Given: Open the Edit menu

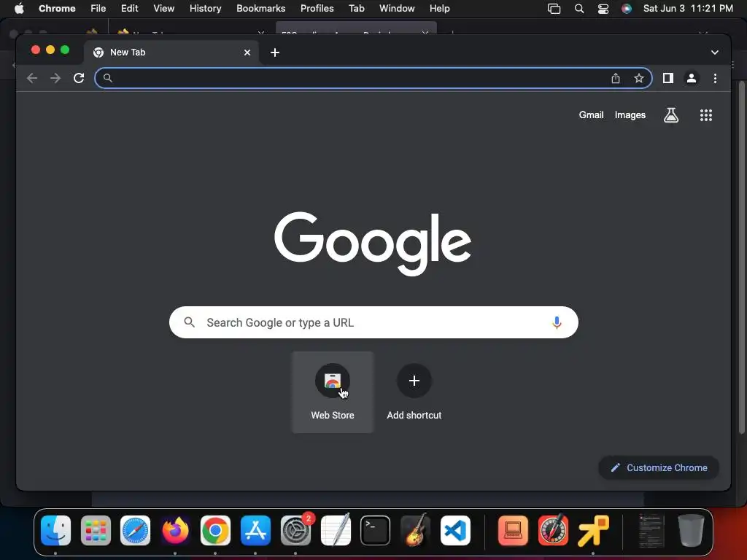Looking at the screenshot, I should tap(129, 8).
